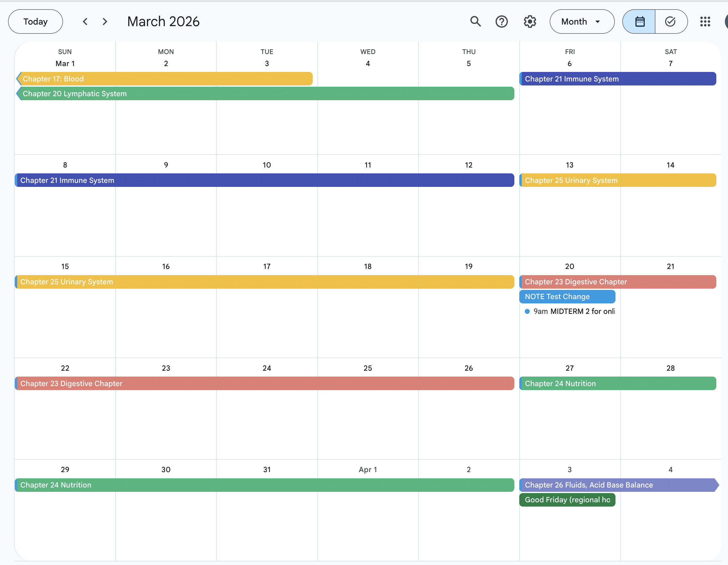The image size is (728, 565).
Task: Select the profile avatar icon
Action: click(x=727, y=21)
